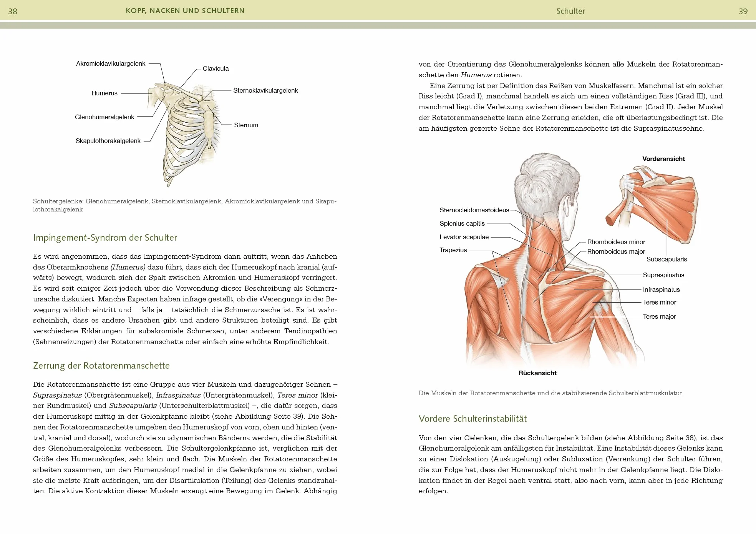Click the "Vorderansicht" label above the scapula illustration
The width and height of the screenshot is (756, 534).
coord(664,159)
